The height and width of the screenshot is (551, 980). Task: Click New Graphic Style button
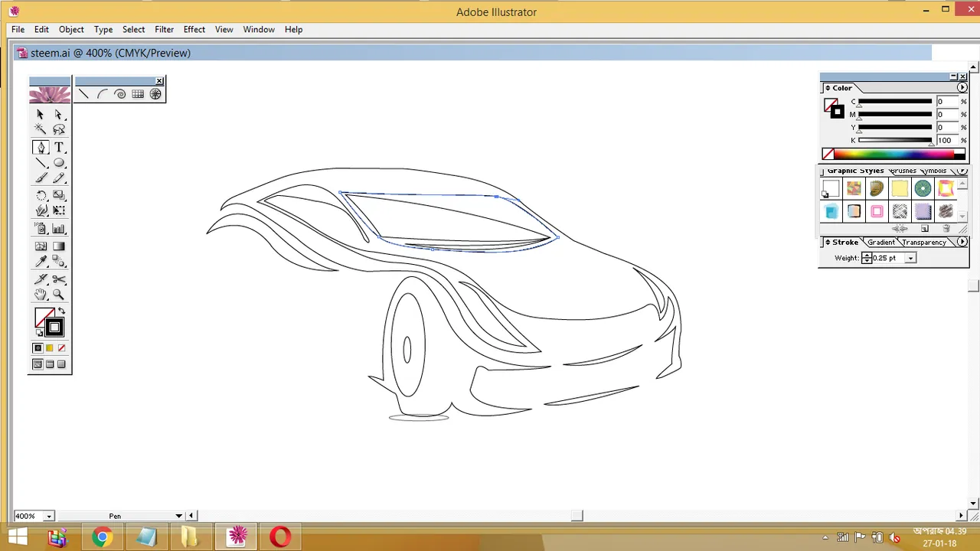tap(925, 229)
